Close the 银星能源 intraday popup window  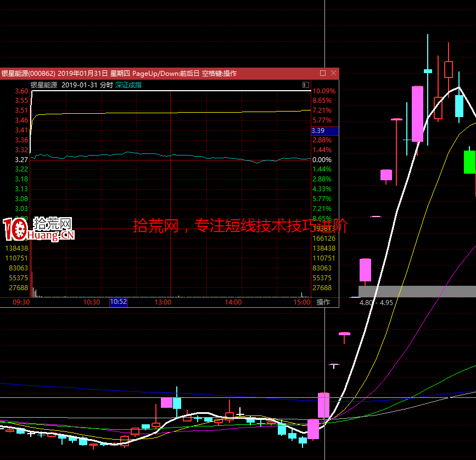pos(333,73)
